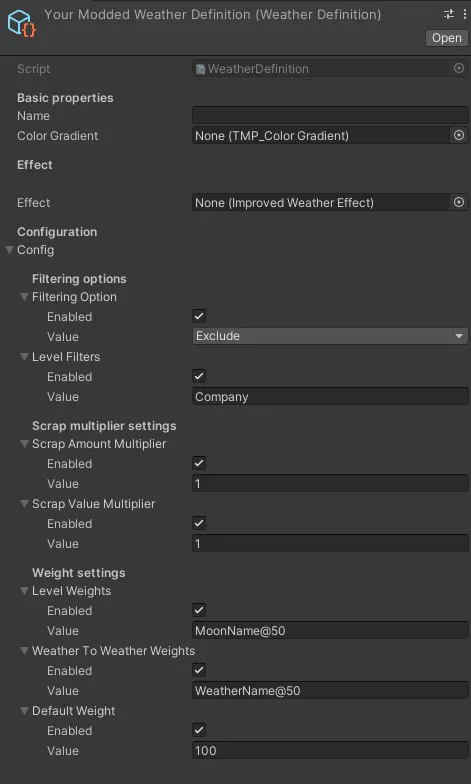Toggle Scrap Value Multiplier Enabled checkbox
Screen dimensions: 471x784
pos(199,523)
